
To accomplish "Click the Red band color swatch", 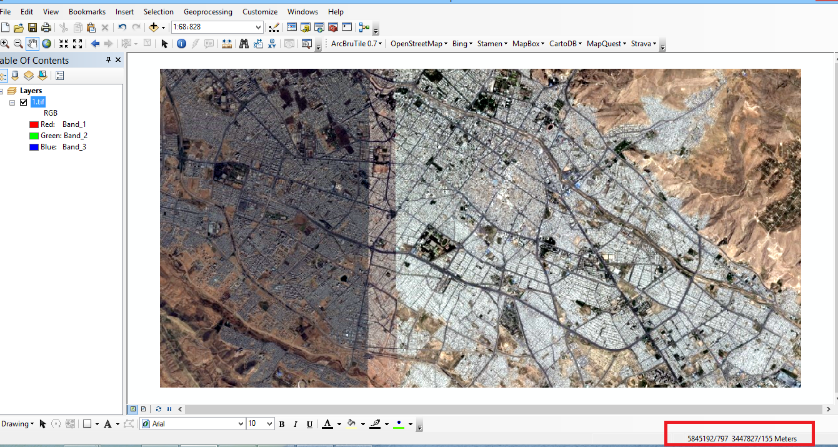I will coord(34,125).
